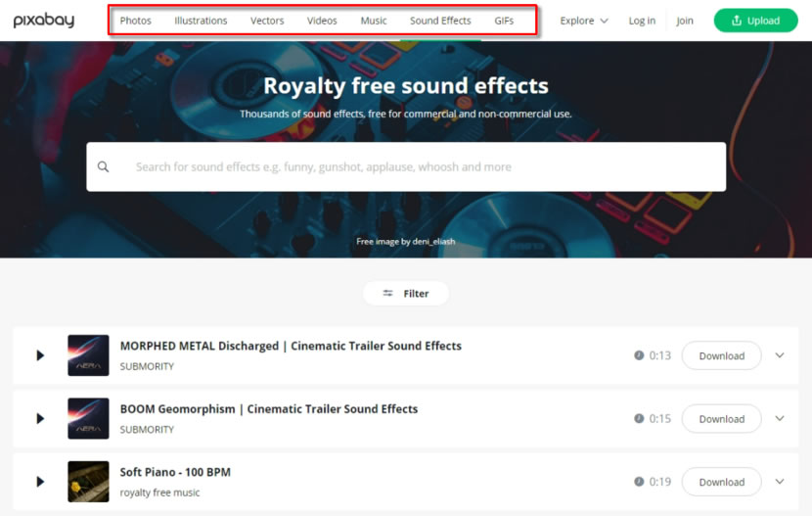
Task: Download the Soft Piano - 100 BPM track
Action: (722, 483)
